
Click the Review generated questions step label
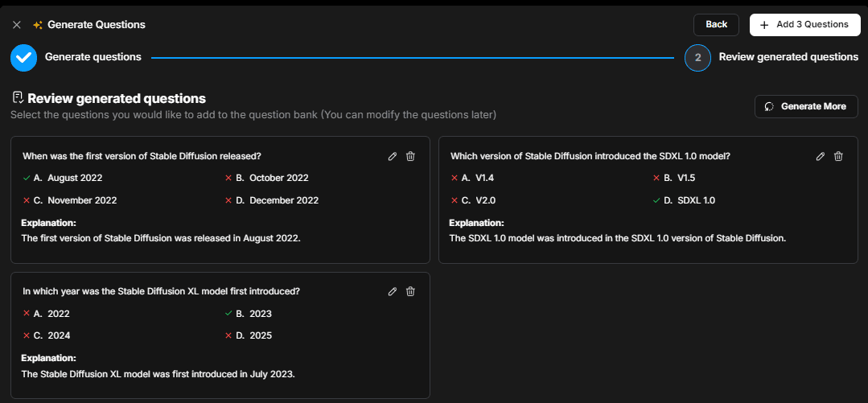(x=788, y=57)
